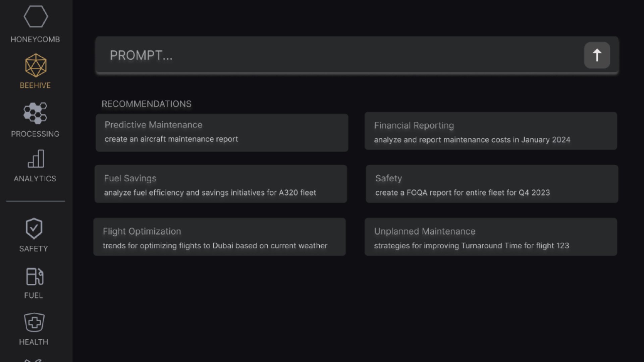Click the BEEHIVE sidebar label
This screenshot has width=644, height=362.
[x=35, y=85]
